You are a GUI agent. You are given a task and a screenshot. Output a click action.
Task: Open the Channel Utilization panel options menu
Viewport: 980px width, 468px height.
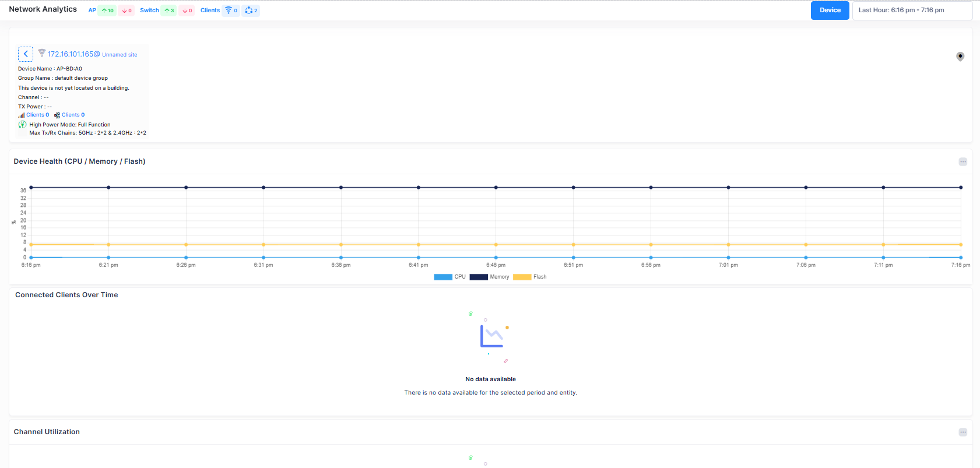coord(963,432)
